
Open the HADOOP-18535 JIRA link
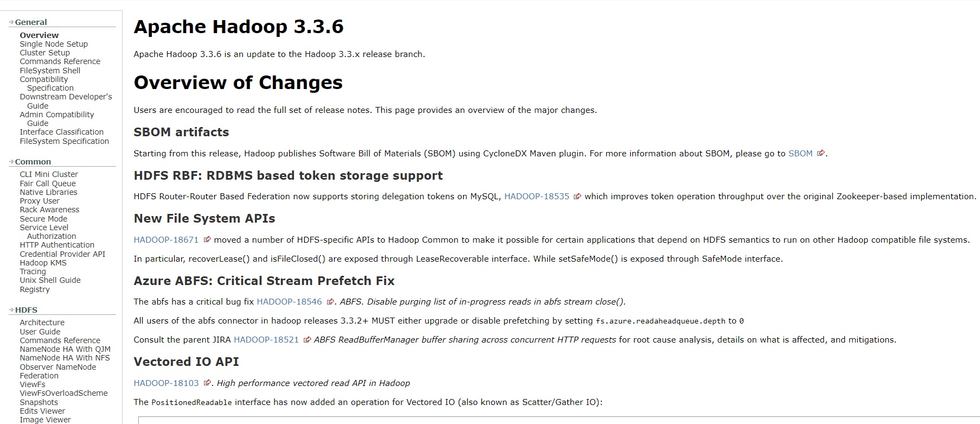[x=536, y=196]
